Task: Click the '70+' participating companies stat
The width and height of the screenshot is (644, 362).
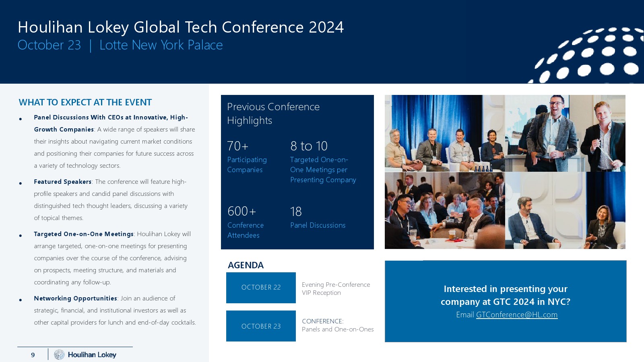Action: pyautogui.click(x=238, y=146)
